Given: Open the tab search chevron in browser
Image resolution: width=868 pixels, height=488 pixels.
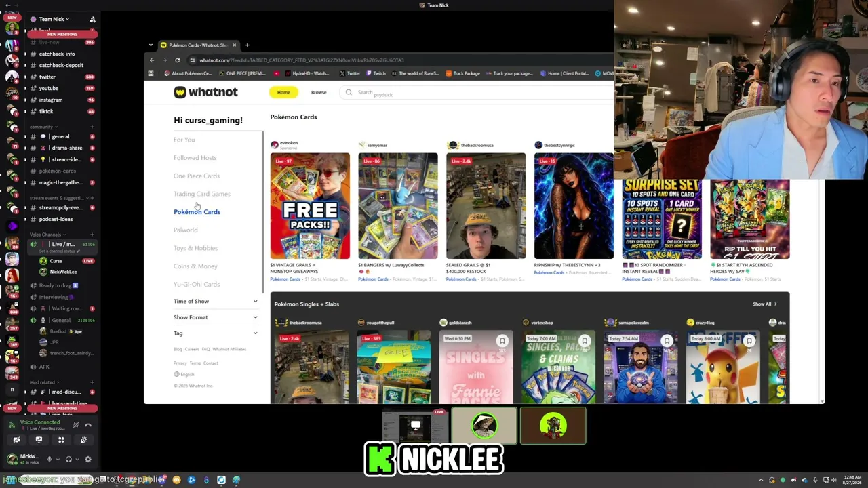Looking at the screenshot, I should (x=151, y=45).
